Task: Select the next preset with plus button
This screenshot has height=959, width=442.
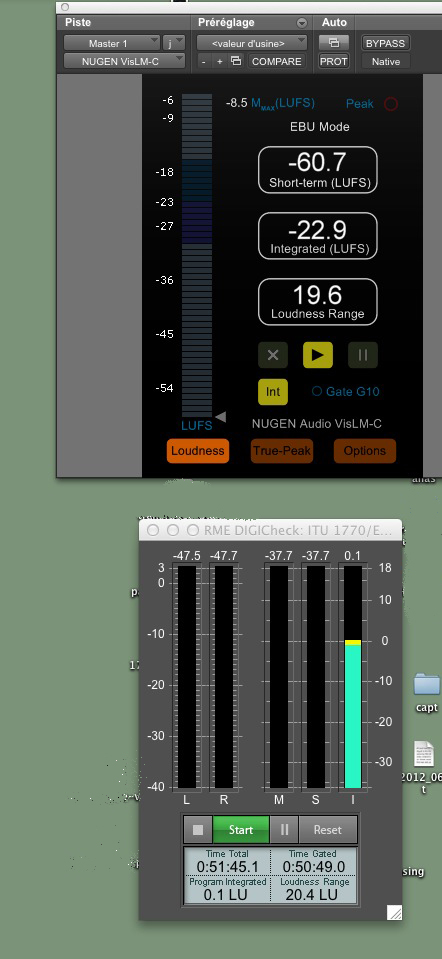Action: pos(219,61)
